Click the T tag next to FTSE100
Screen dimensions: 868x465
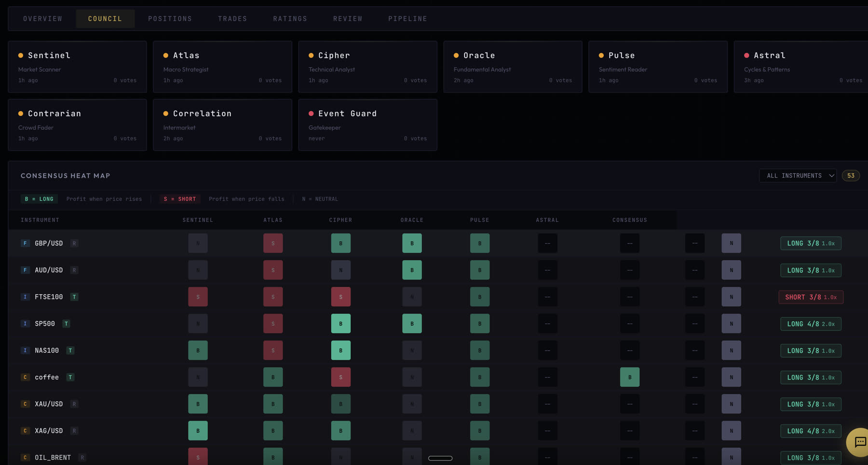tap(74, 297)
